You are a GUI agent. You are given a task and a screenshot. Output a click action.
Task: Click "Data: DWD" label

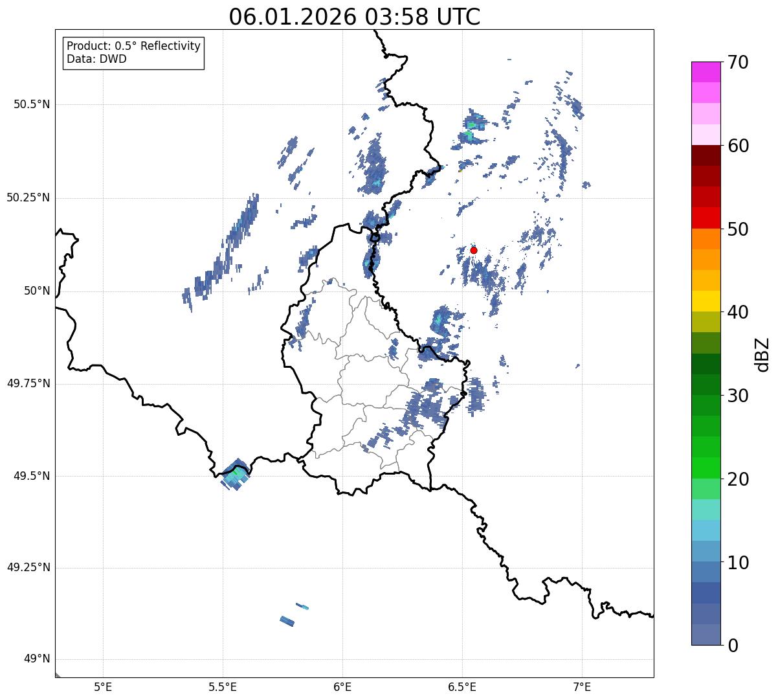[x=97, y=59]
